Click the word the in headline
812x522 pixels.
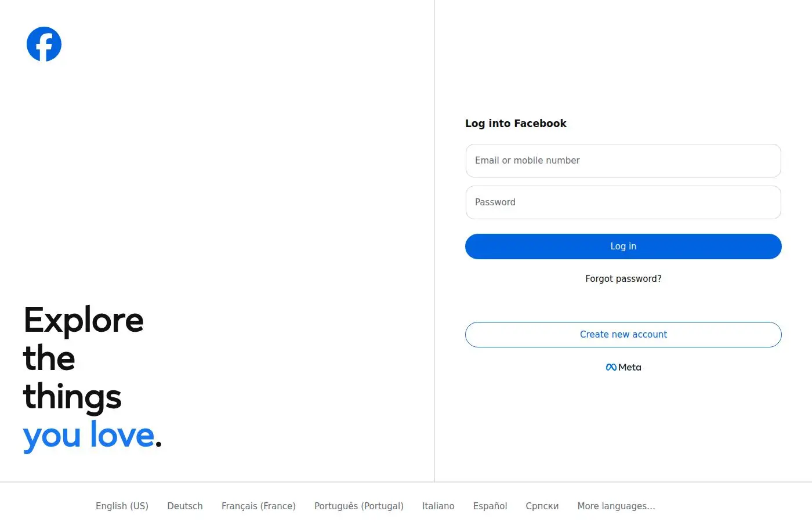[49, 358]
